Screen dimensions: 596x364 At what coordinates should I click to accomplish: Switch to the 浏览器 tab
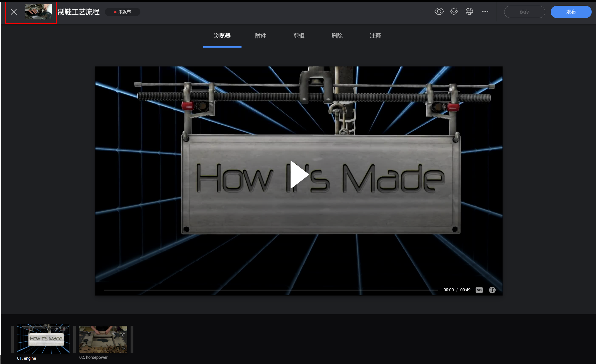(x=222, y=36)
